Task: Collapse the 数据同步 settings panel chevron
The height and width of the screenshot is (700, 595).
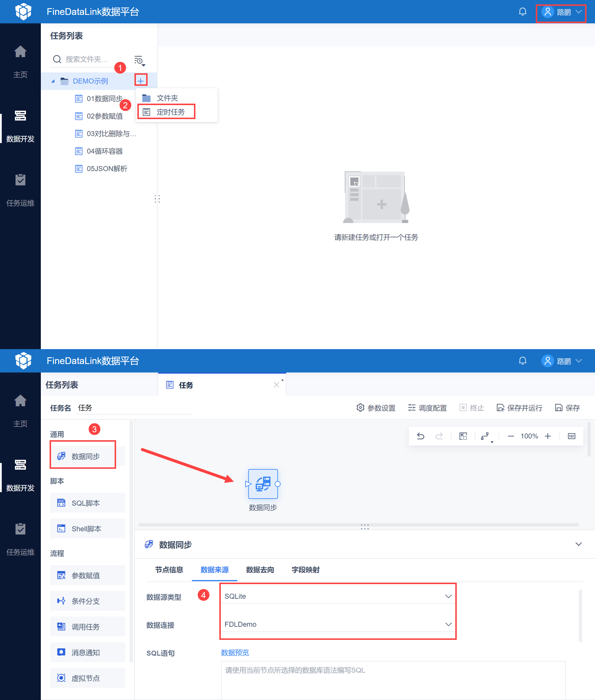Action: [x=578, y=544]
